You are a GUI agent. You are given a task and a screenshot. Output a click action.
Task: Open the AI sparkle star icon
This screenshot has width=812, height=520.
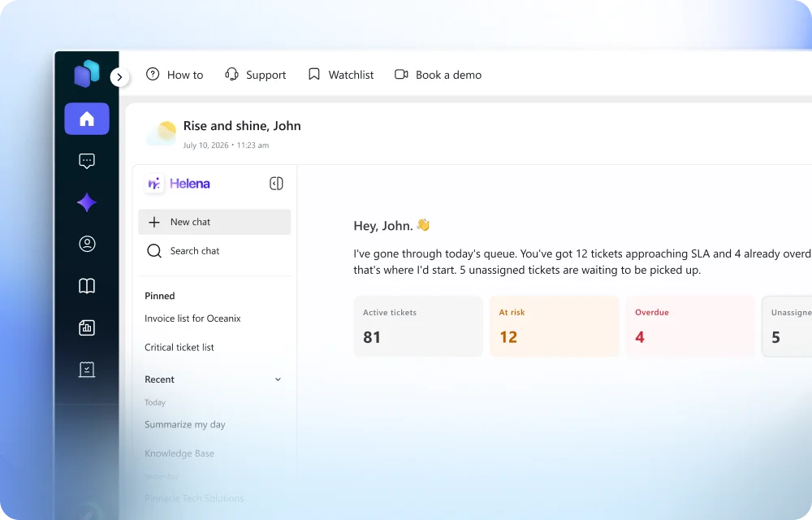[87, 202]
